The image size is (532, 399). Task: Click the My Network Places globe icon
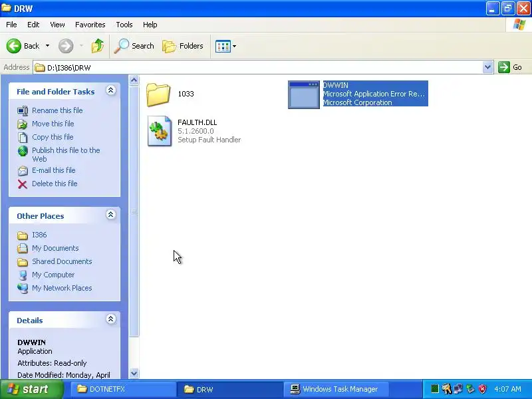23,289
